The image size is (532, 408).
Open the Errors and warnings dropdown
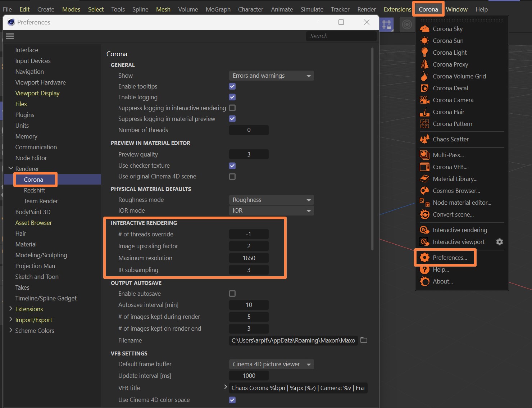[x=271, y=76]
